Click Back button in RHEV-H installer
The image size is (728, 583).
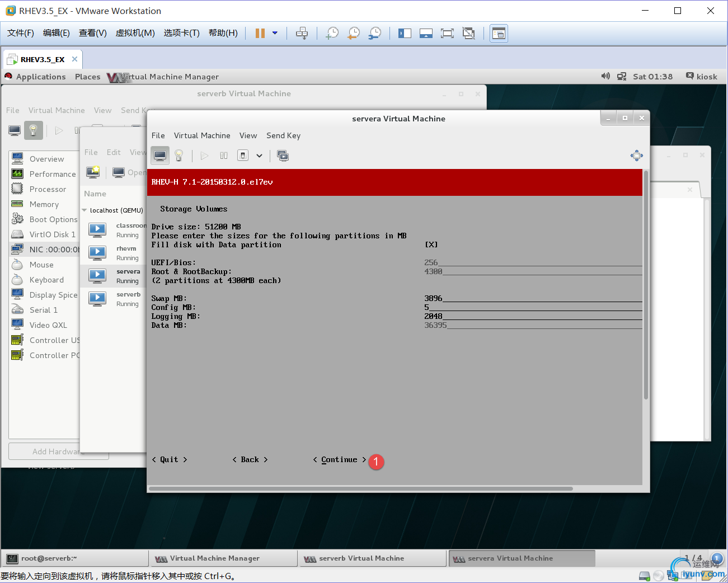pyautogui.click(x=250, y=459)
